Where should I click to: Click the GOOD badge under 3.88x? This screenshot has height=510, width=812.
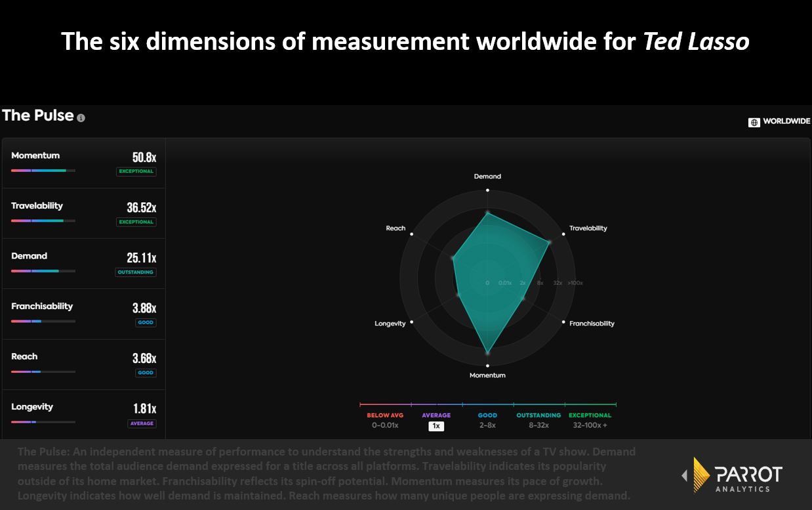146,323
